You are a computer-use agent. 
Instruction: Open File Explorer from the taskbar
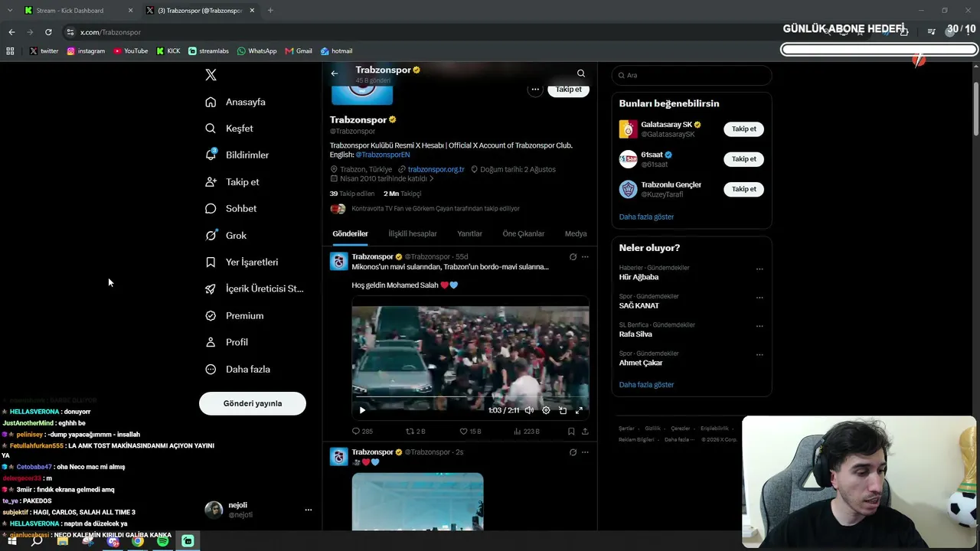pyautogui.click(x=63, y=541)
